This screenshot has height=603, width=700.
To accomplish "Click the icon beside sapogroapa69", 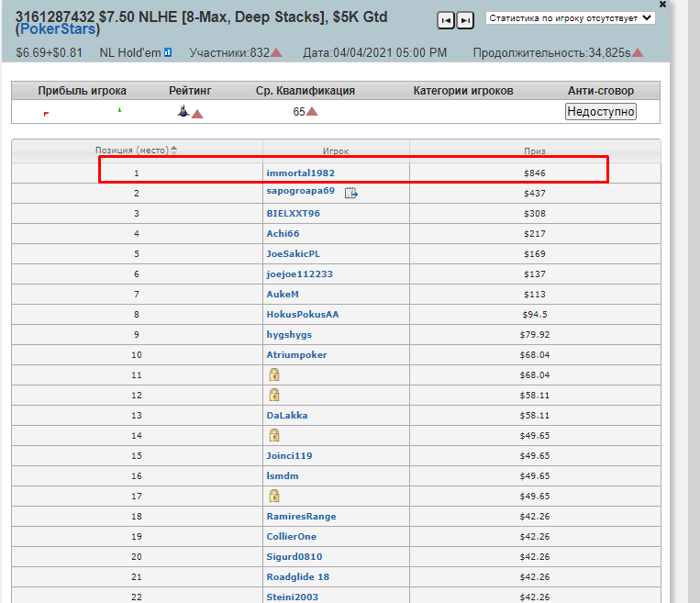I will [x=351, y=193].
